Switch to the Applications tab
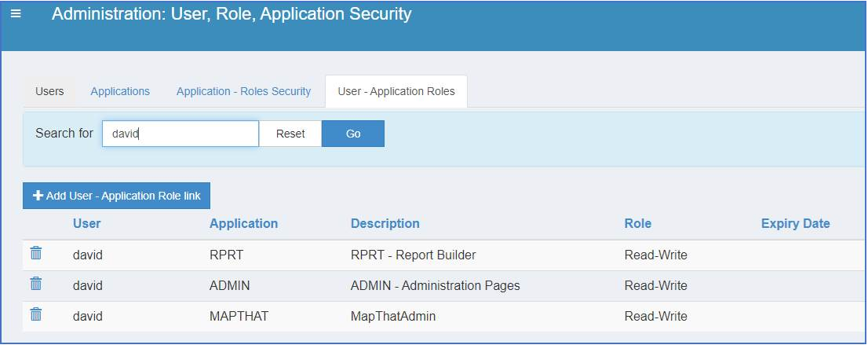This screenshot has height=345, width=868. [120, 91]
